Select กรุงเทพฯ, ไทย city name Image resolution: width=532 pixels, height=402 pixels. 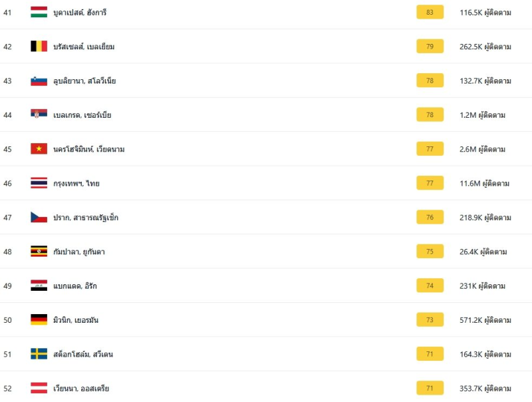[x=76, y=183]
